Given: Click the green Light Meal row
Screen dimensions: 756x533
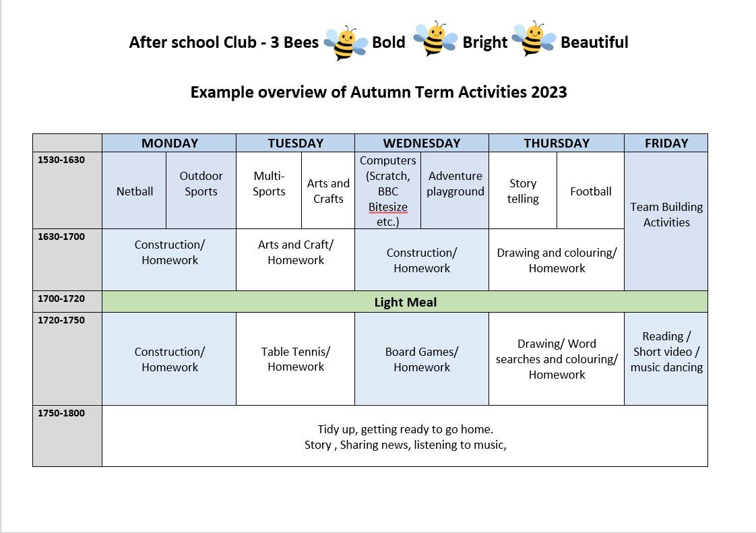Looking at the screenshot, I should [x=405, y=302].
